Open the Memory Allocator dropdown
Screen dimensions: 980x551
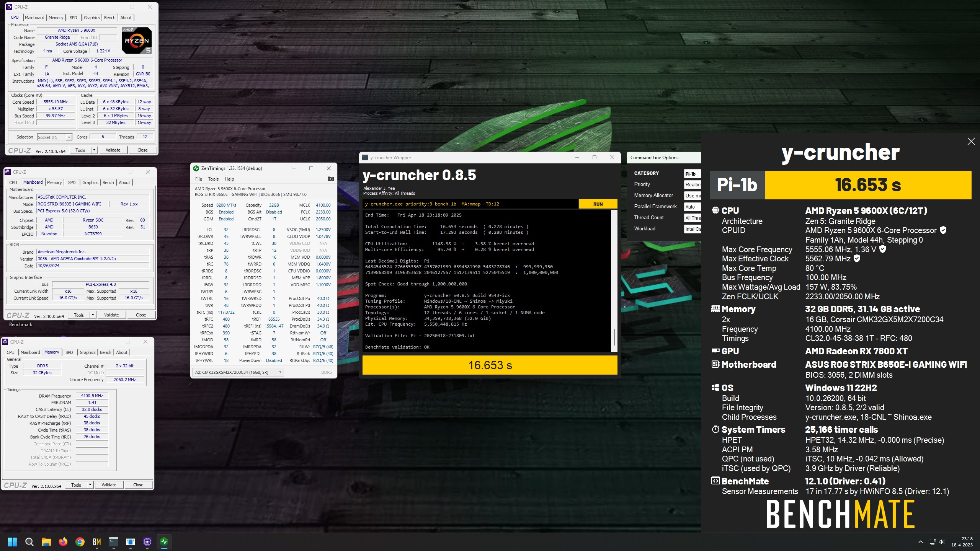point(693,196)
